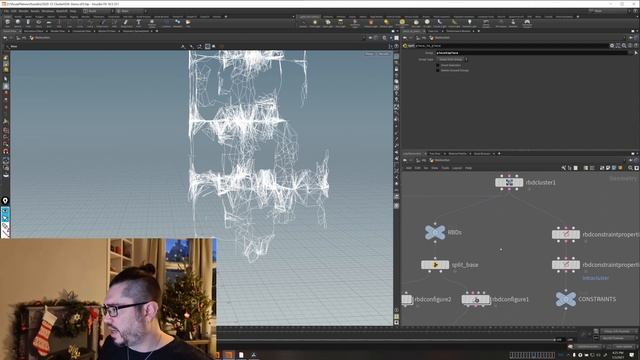The width and height of the screenshot is (640, 360).
Task: Open the No cam viewport dropdown
Action: (x=384, y=54)
